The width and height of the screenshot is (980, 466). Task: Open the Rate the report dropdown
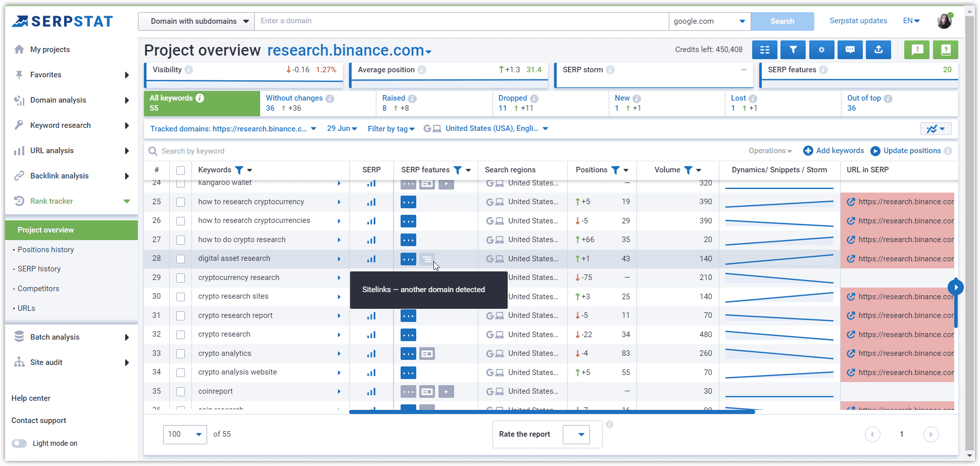(576, 434)
